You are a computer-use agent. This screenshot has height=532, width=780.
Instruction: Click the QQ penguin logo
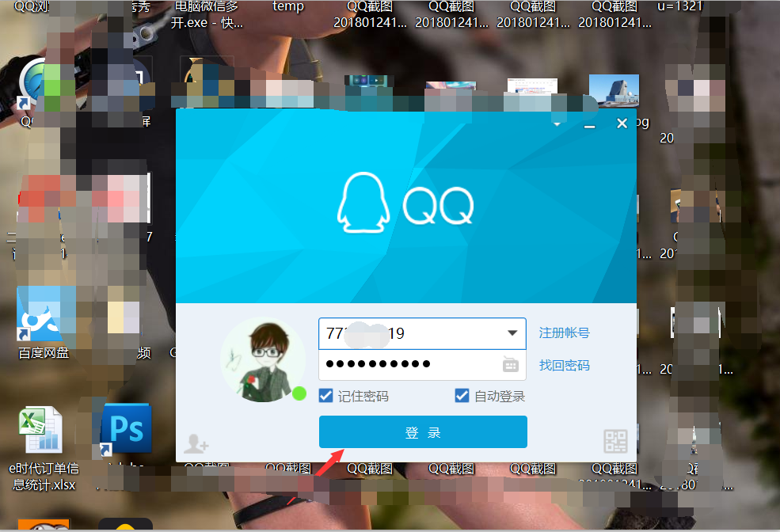(363, 203)
